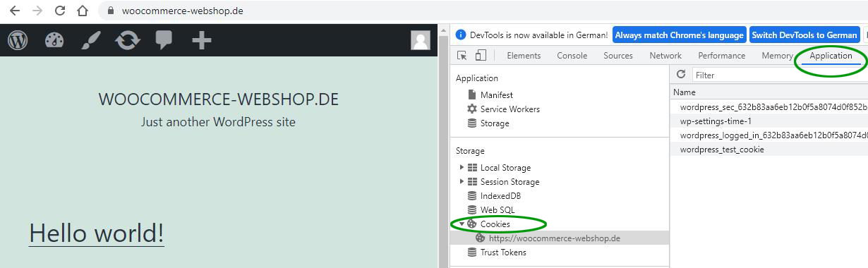868x268 pixels.
Task: Select Local Storage in sidebar
Action: (x=505, y=168)
